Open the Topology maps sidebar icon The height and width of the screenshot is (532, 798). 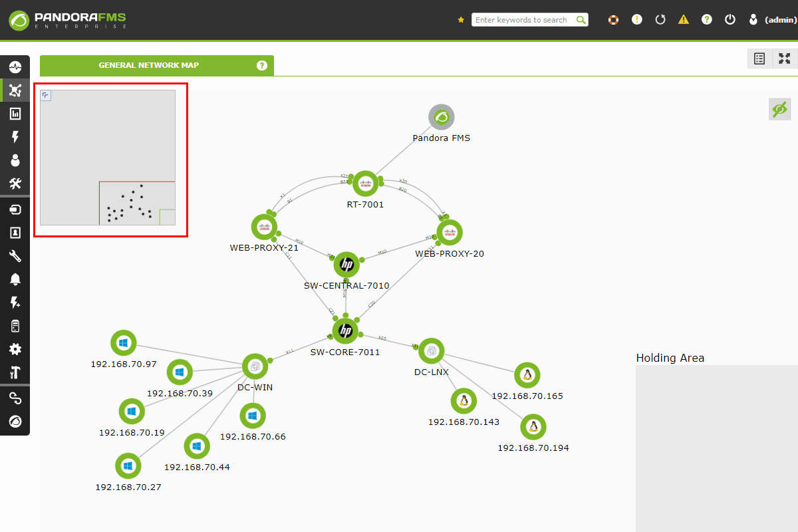(15, 90)
